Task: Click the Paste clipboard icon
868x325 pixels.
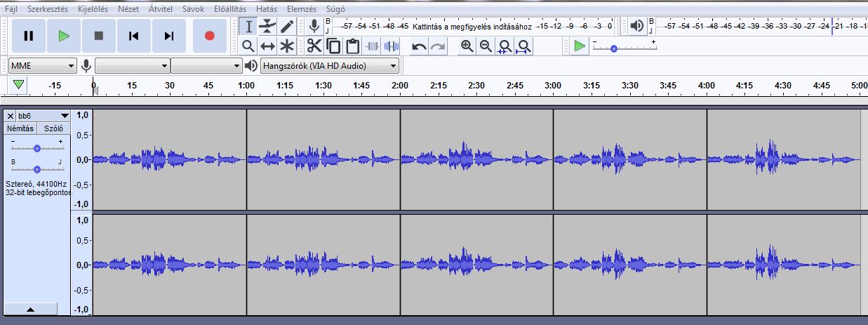Action: pos(352,46)
